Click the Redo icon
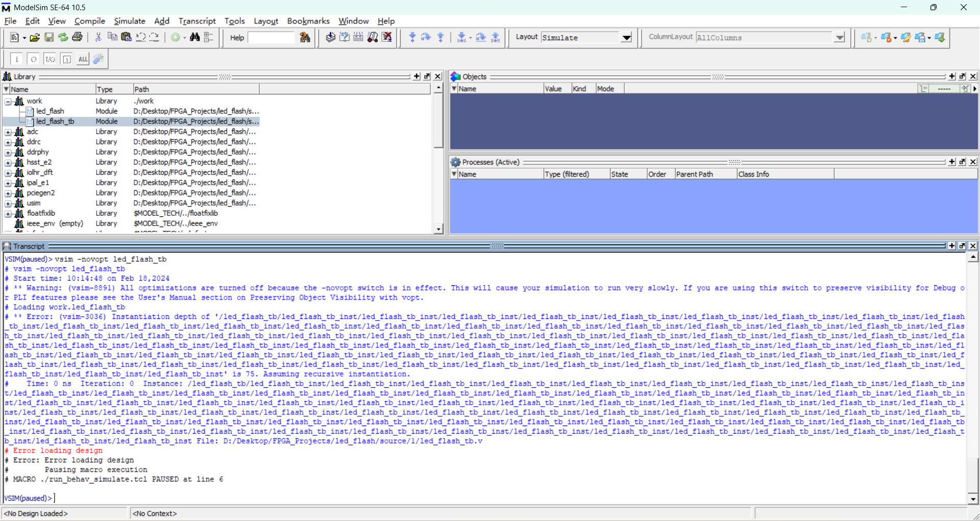The height and width of the screenshot is (521, 980). click(x=154, y=37)
